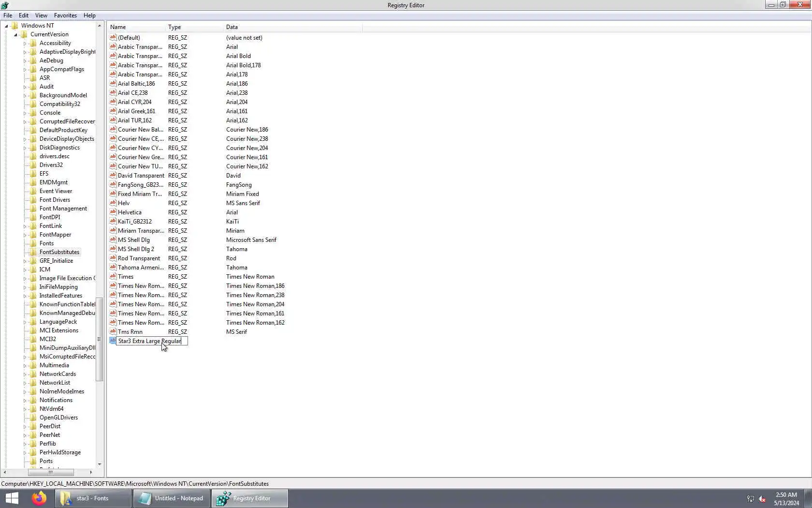Click the string icon for the MS Shell Dlg 2 value

[x=113, y=249]
